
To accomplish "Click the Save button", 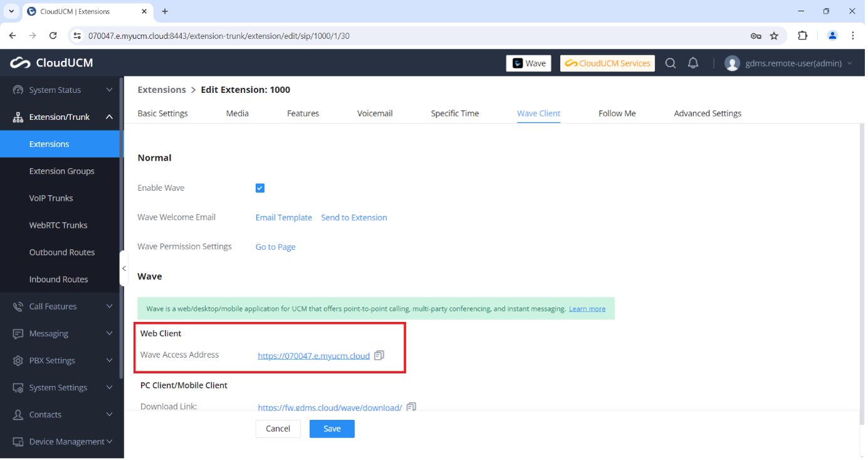I will [332, 429].
